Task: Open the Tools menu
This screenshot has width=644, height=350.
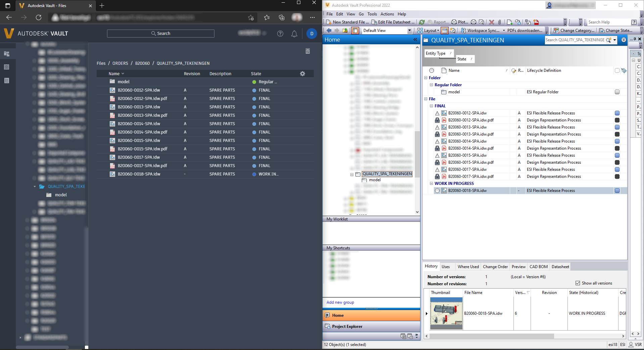Action: [372, 14]
